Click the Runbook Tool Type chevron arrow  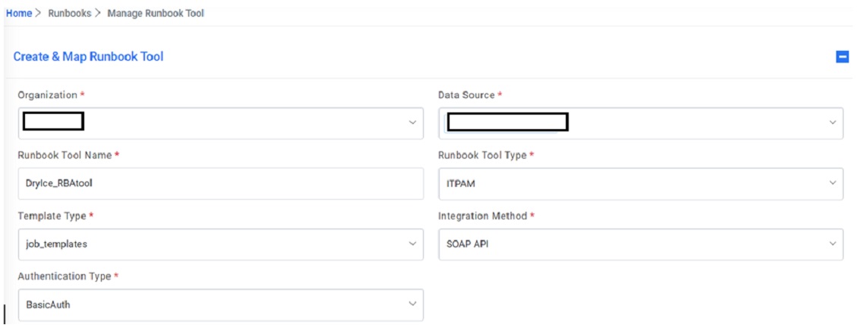(x=832, y=183)
